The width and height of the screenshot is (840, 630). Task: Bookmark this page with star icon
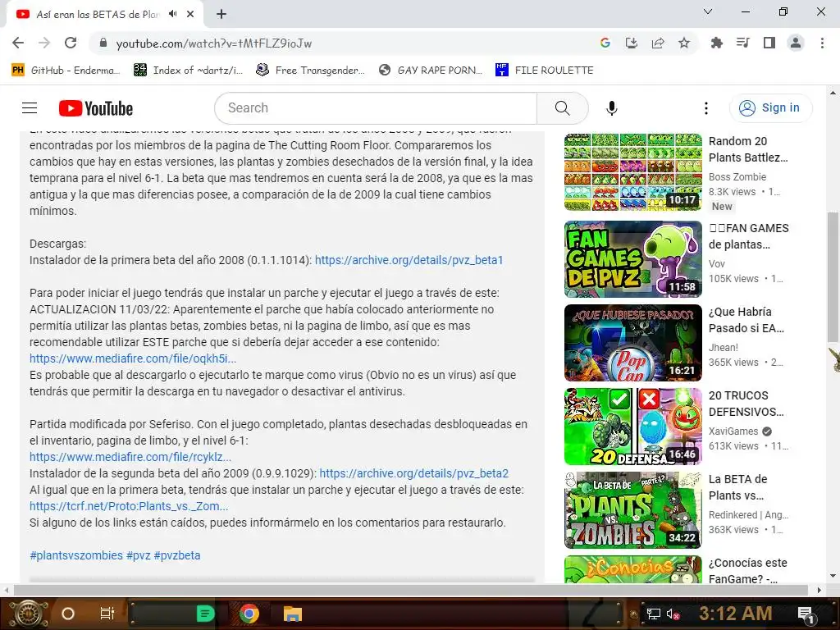pyautogui.click(x=684, y=43)
